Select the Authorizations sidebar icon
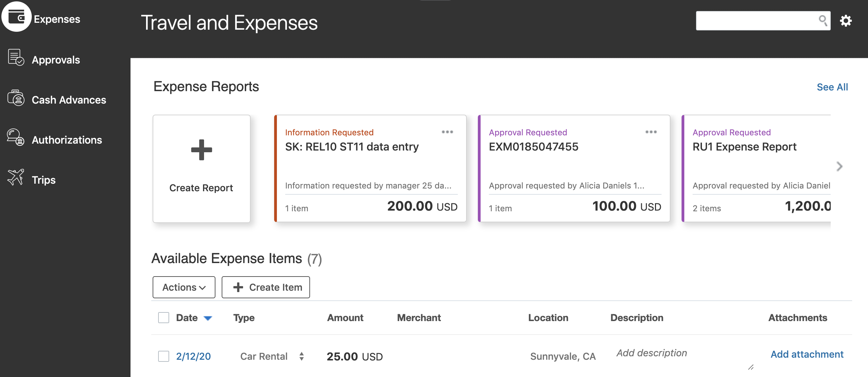This screenshot has height=377, width=868. (16, 137)
